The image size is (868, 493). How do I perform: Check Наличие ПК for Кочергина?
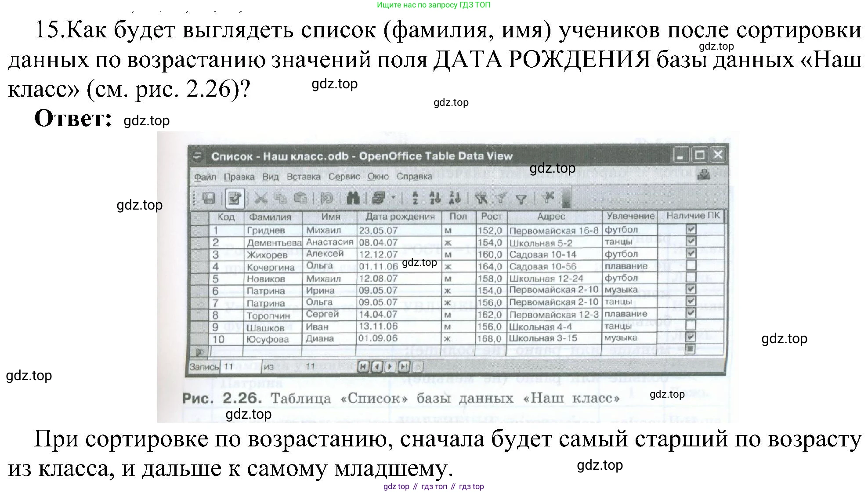point(691,265)
